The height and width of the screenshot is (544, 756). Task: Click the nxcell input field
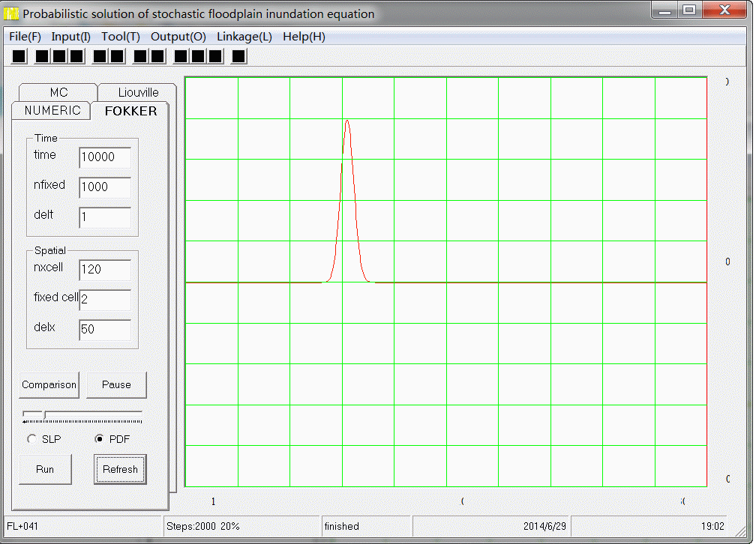[104, 270]
